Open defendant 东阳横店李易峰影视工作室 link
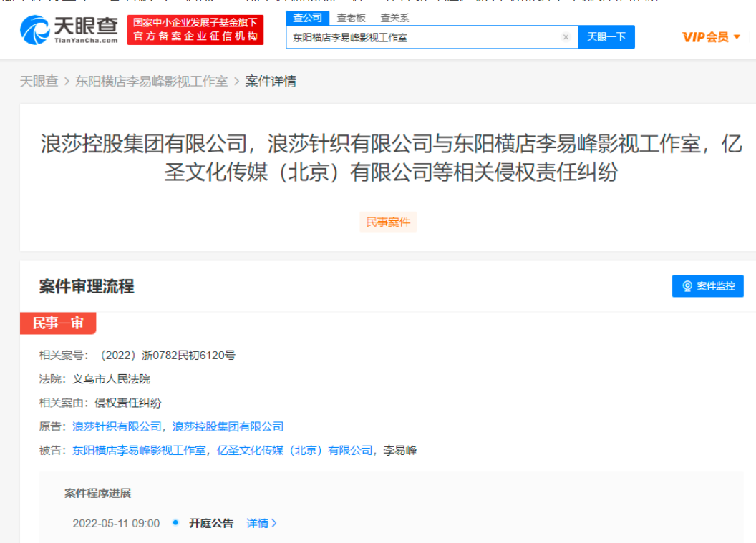 [x=139, y=451]
